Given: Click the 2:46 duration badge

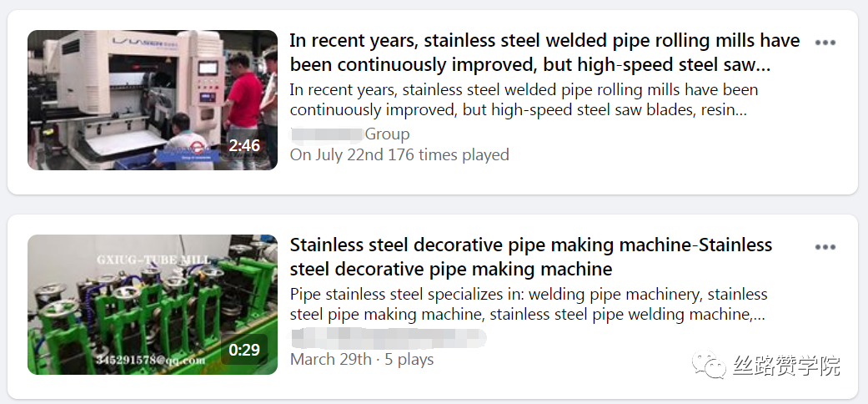Looking at the screenshot, I should point(244,145).
